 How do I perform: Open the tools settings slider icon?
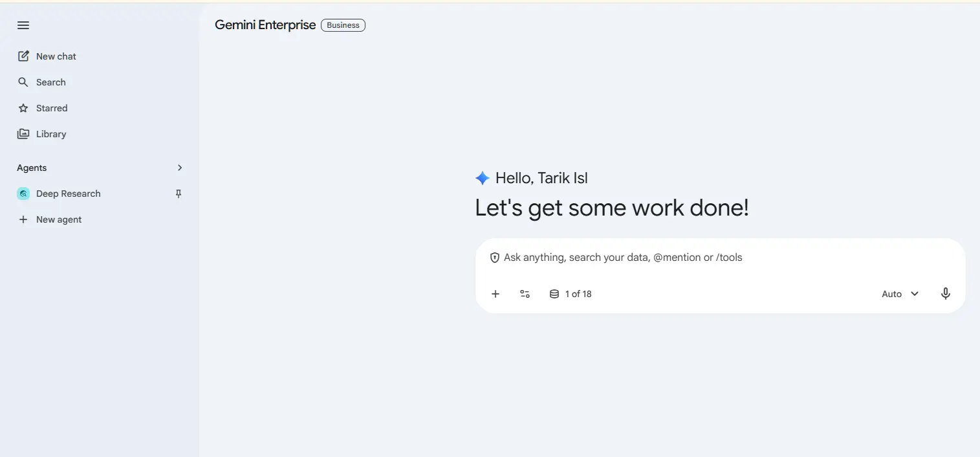click(525, 294)
